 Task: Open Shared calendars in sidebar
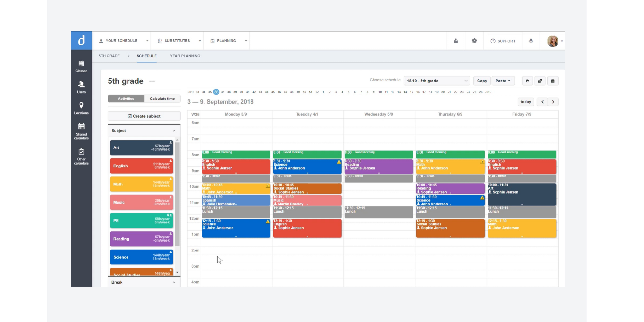[x=81, y=131]
